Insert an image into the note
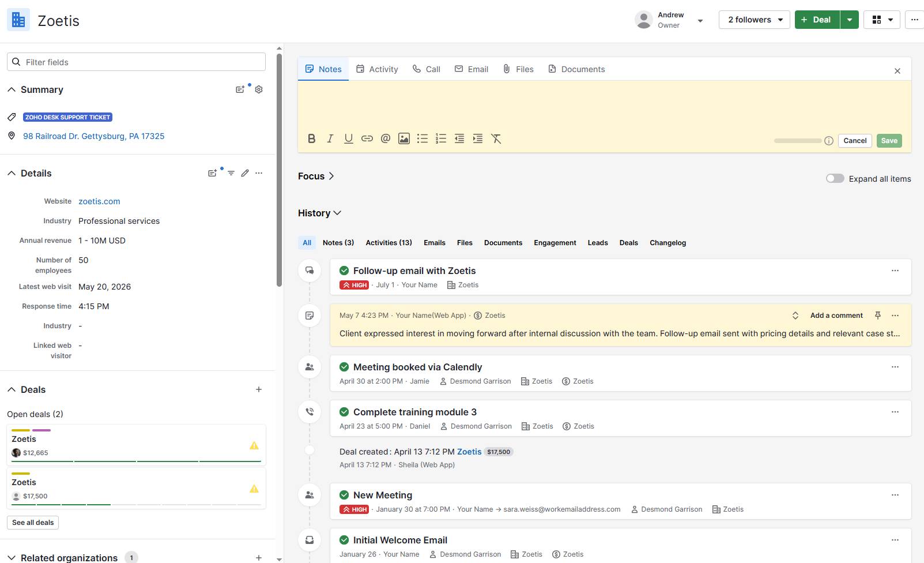This screenshot has width=924, height=563. pyautogui.click(x=404, y=138)
